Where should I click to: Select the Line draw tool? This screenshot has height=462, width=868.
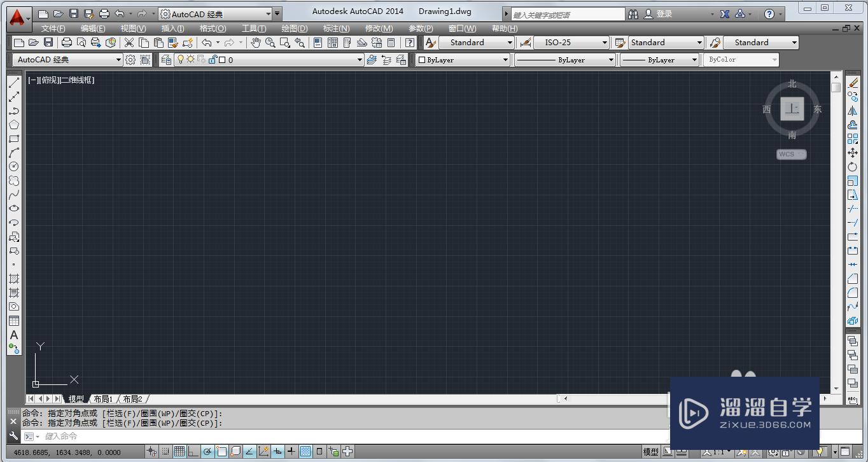[x=14, y=83]
